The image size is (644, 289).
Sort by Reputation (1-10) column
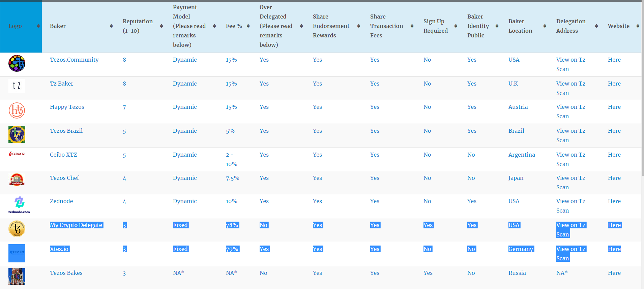(x=161, y=26)
